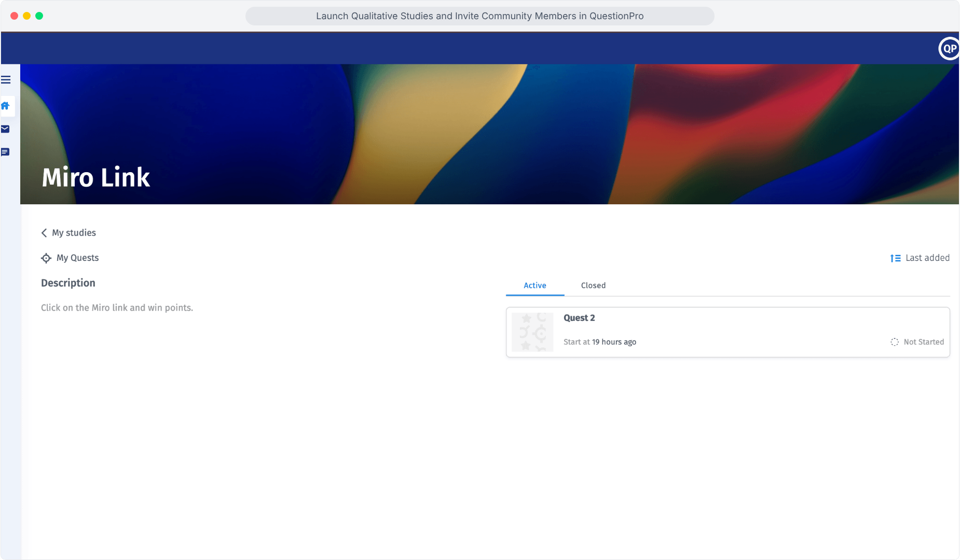Maximize the window with green button
Image resolution: width=960 pixels, height=560 pixels.
(x=39, y=16)
